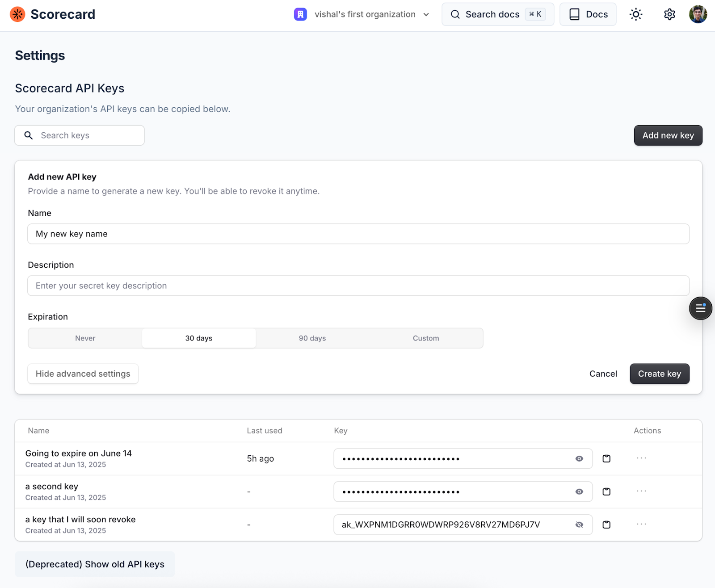715x588 pixels.
Task: Click the search icon in Search keys field
Action: [x=29, y=135]
